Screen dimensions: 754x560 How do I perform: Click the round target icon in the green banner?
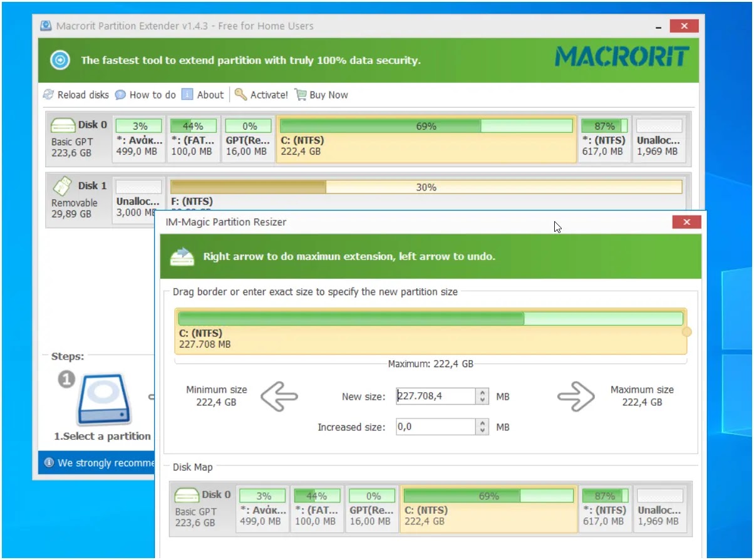click(x=60, y=60)
